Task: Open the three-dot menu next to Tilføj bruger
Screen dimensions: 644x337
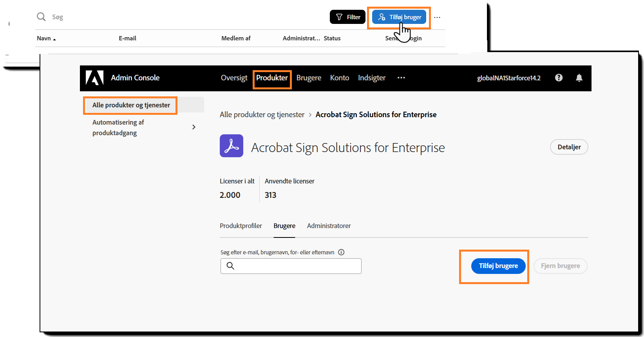Action: [437, 17]
